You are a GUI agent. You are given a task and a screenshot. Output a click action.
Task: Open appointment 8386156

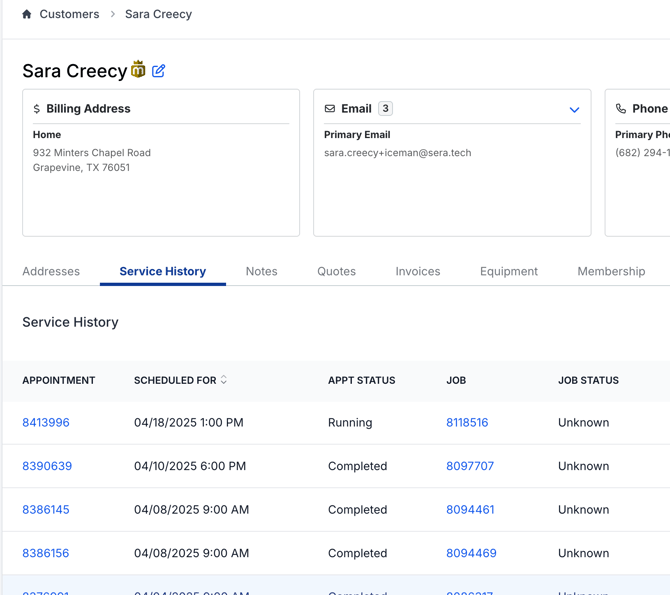point(46,554)
